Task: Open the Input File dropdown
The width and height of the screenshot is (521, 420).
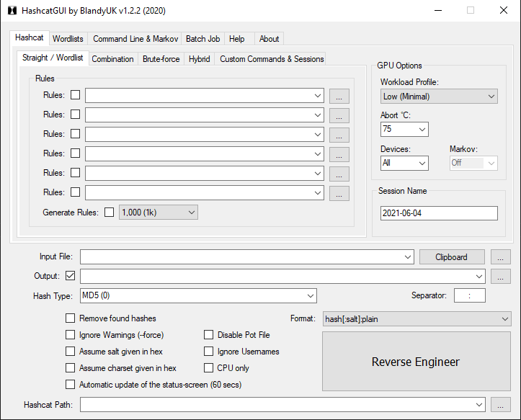Action: (408, 257)
